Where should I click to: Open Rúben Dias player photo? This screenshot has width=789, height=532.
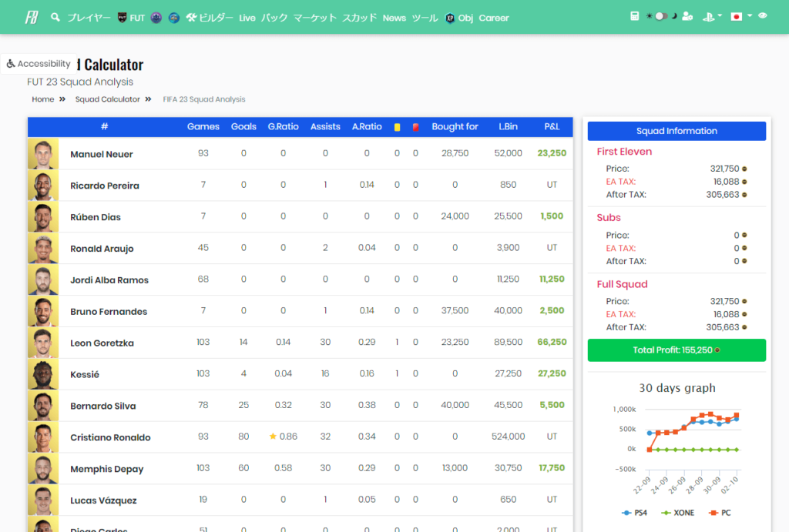pyautogui.click(x=43, y=216)
